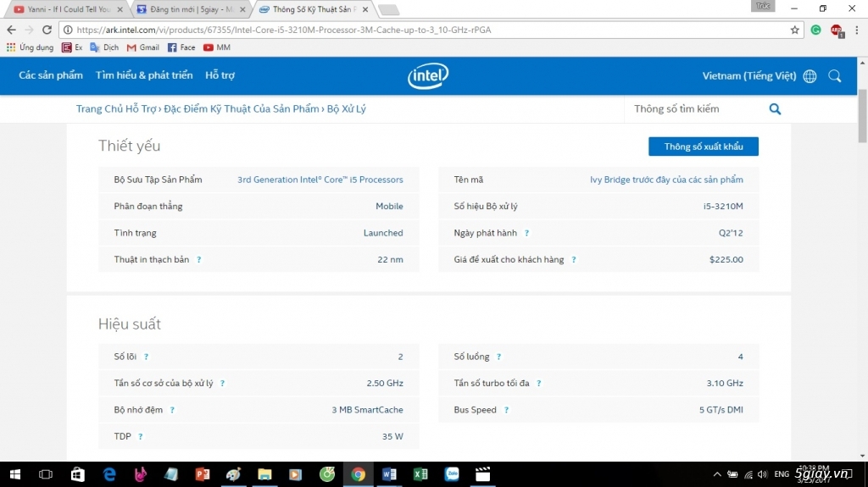The width and height of the screenshot is (868, 487).
Task: Open 3rd Generation Intel Core i5 Processors link
Action: 320,180
